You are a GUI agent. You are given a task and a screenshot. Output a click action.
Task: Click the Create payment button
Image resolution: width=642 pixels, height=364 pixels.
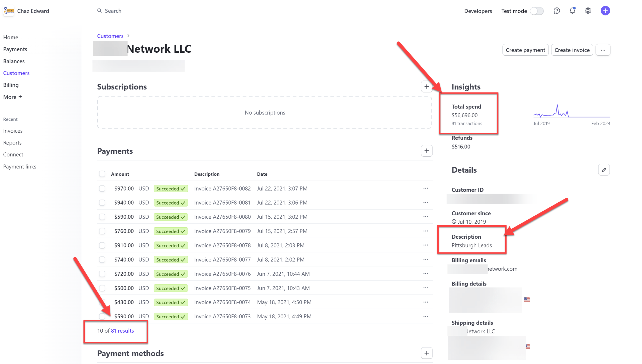(525, 50)
